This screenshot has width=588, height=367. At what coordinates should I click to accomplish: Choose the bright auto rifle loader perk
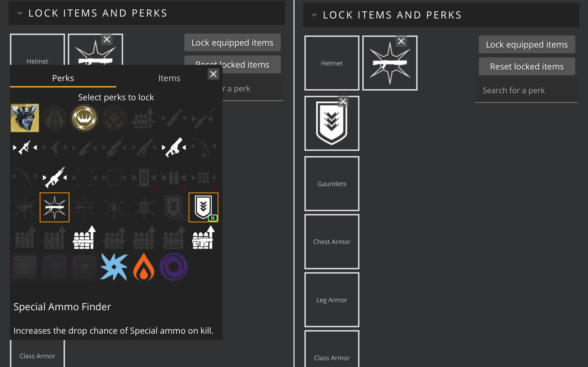point(54,177)
